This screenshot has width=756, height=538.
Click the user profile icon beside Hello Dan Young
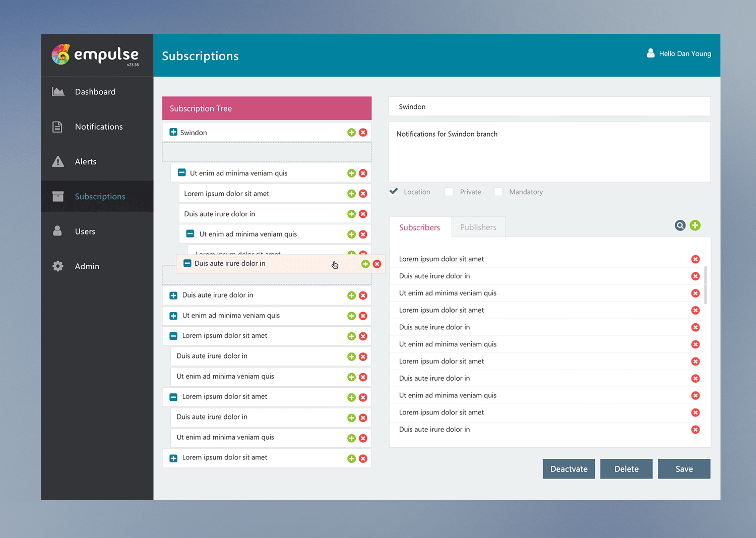point(651,53)
